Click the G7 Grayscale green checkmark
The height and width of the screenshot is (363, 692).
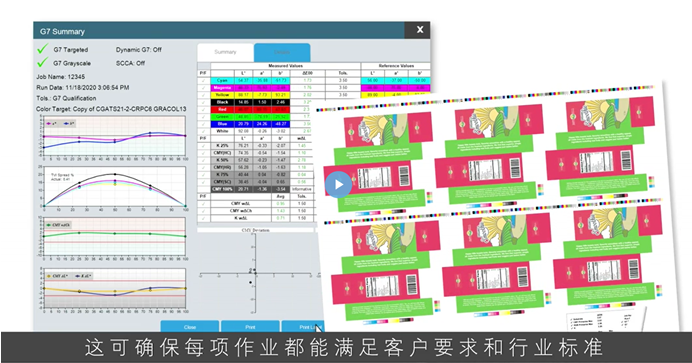pyautogui.click(x=42, y=62)
